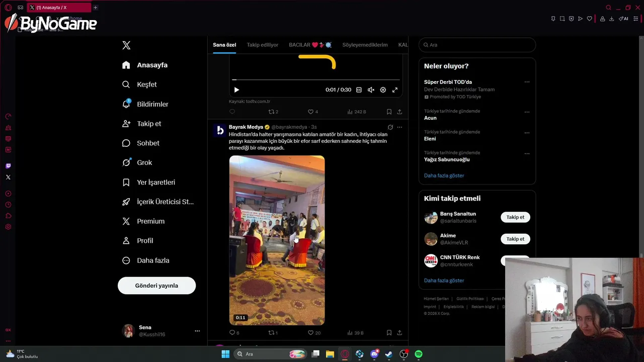Open Opera easy setup sliders icon
The height and width of the screenshot is (362, 644).
(635, 19)
